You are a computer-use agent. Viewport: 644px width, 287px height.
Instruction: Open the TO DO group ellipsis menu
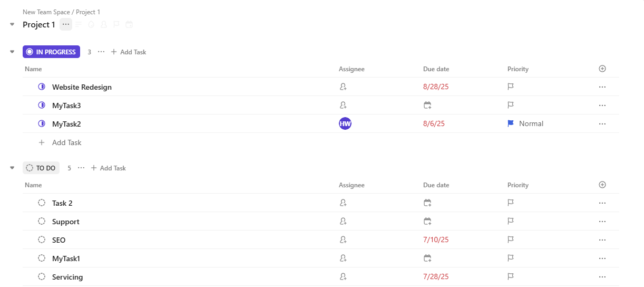click(x=81, y=168)
